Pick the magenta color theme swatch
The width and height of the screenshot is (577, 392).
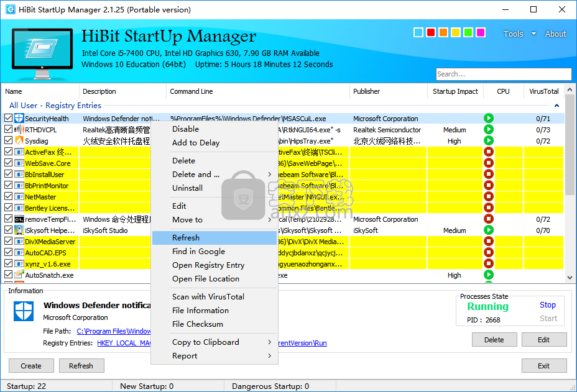click(x=480, y=32)
